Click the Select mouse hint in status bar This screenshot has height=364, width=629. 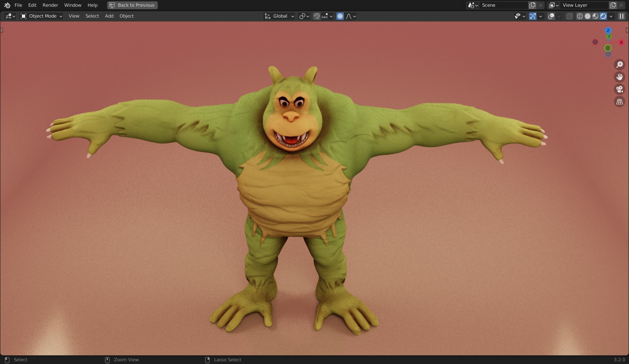pos(16,360)
